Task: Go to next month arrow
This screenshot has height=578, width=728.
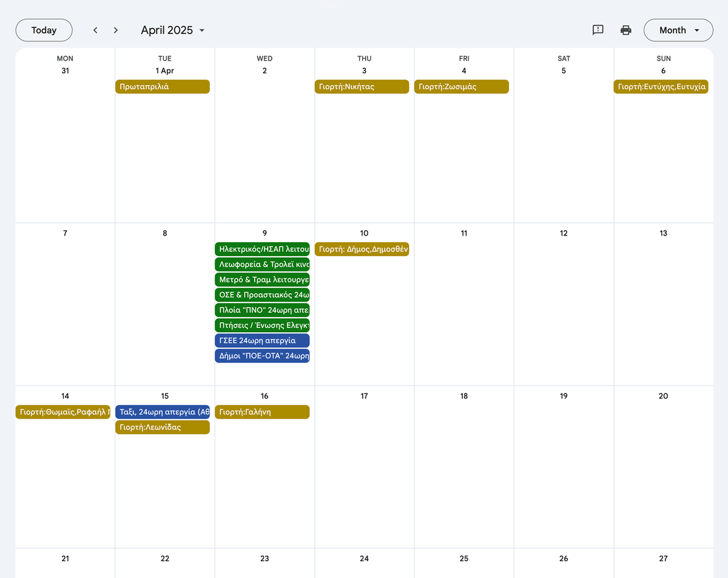Action: point(116,30)
